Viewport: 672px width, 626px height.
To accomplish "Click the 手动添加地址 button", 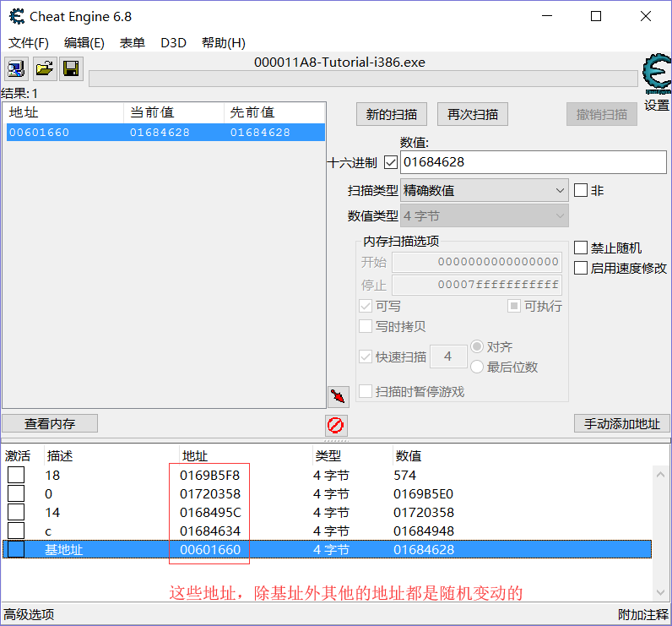I will click(622, 423).
